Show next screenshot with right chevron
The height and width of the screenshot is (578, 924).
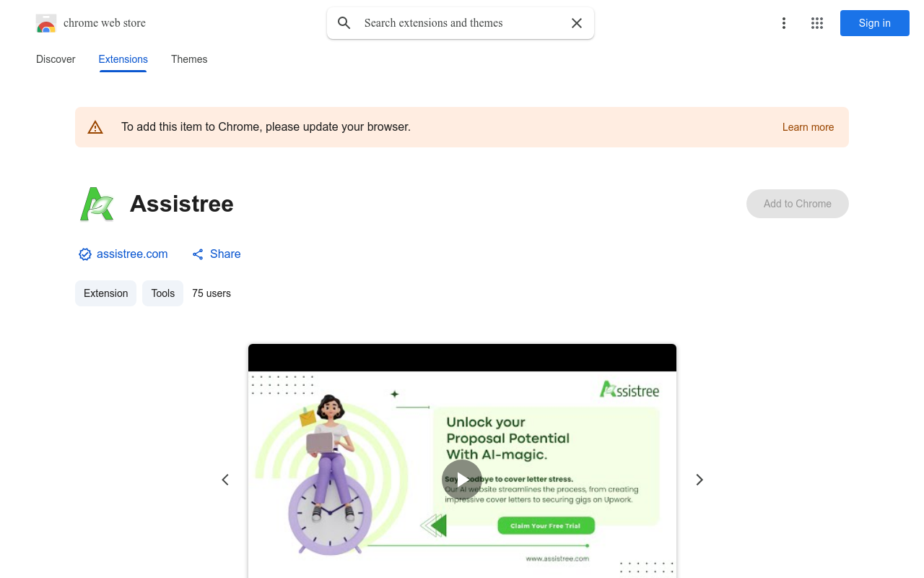699,480
